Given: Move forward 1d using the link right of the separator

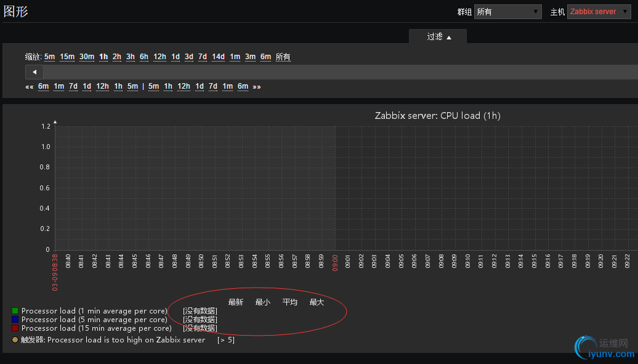Looking at the screenshot, I should pos(200,86).
